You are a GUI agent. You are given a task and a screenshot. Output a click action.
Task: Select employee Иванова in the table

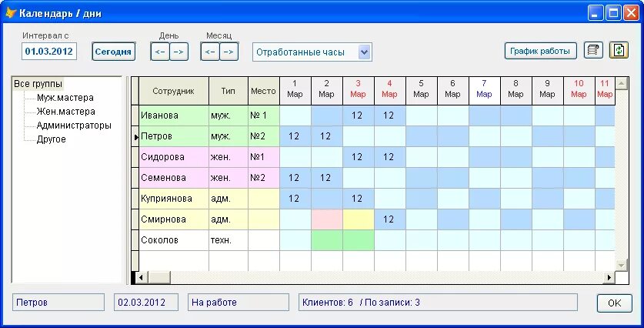[x=174, y=115]
